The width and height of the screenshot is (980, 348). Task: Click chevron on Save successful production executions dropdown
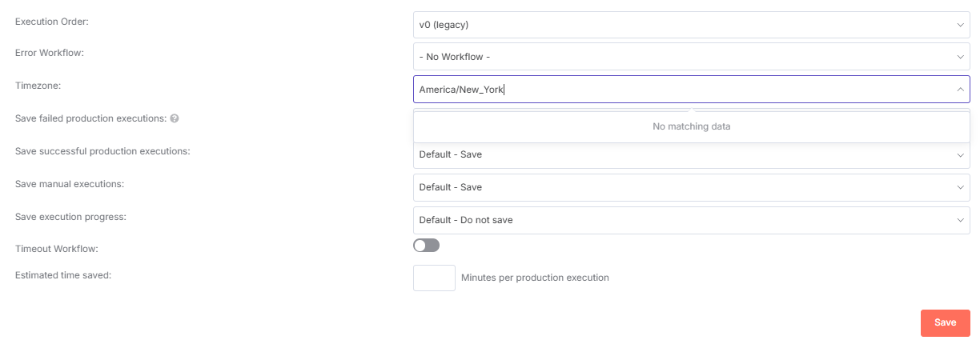pos(960,155)
